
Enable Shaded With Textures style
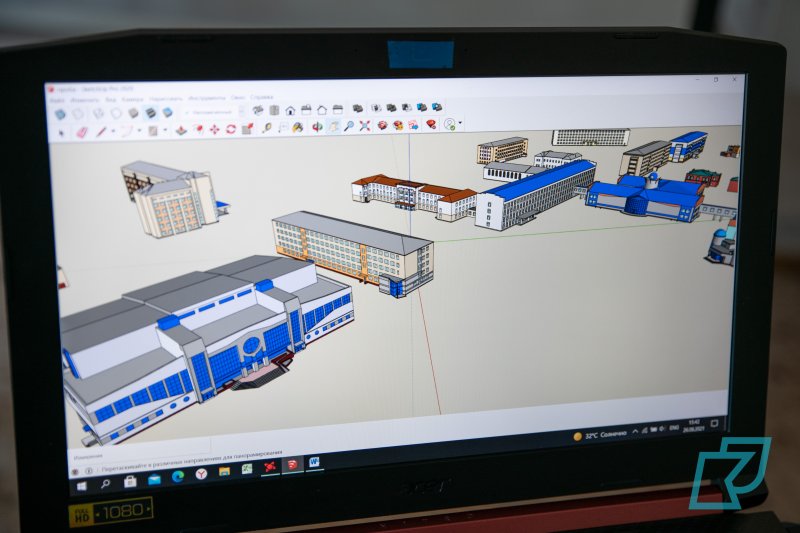pyautogui.click(x=150, y=112)
